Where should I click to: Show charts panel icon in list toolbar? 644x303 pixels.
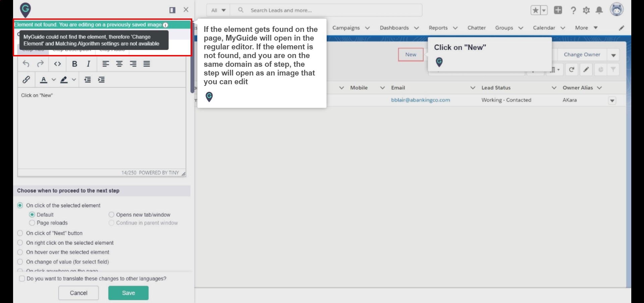coord(601,69)
